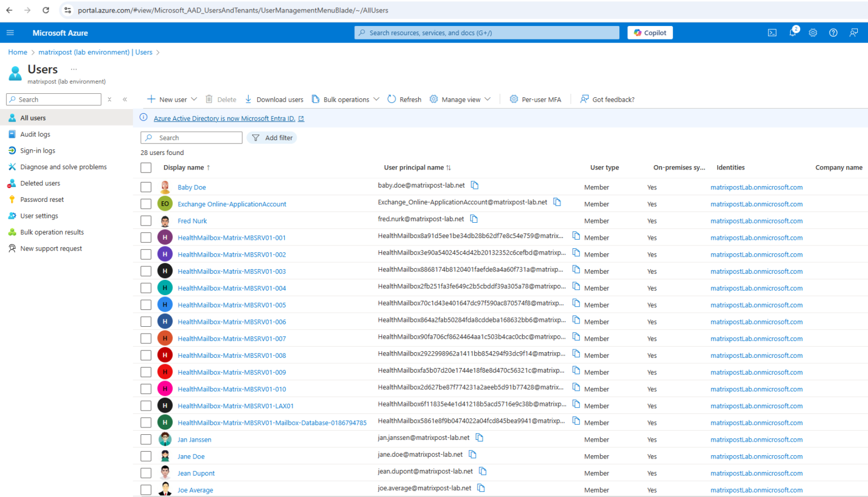
Task: Open the portal hamburger menu
Action: 10,33
